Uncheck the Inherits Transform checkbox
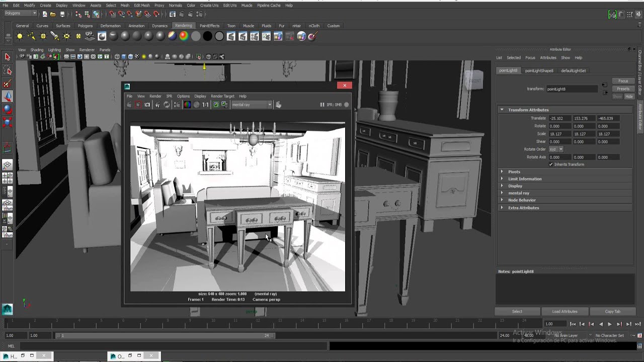Image resolution: width=644 pixels, height=362 pixels. coord(551,164)
